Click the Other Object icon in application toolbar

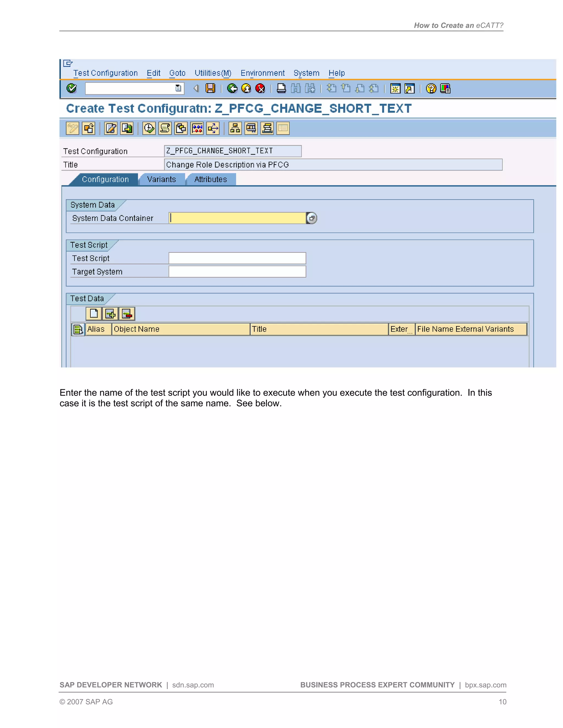89,128
